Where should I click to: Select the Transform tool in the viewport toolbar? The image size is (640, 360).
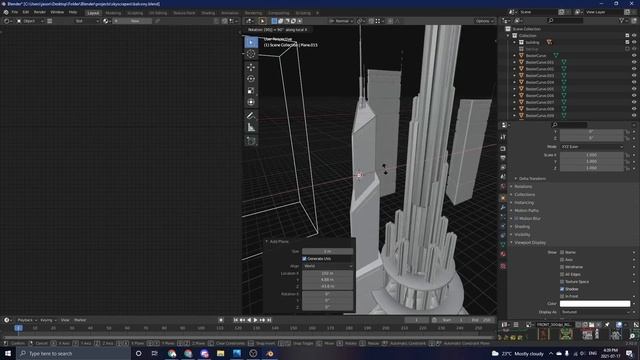point(251,102)
